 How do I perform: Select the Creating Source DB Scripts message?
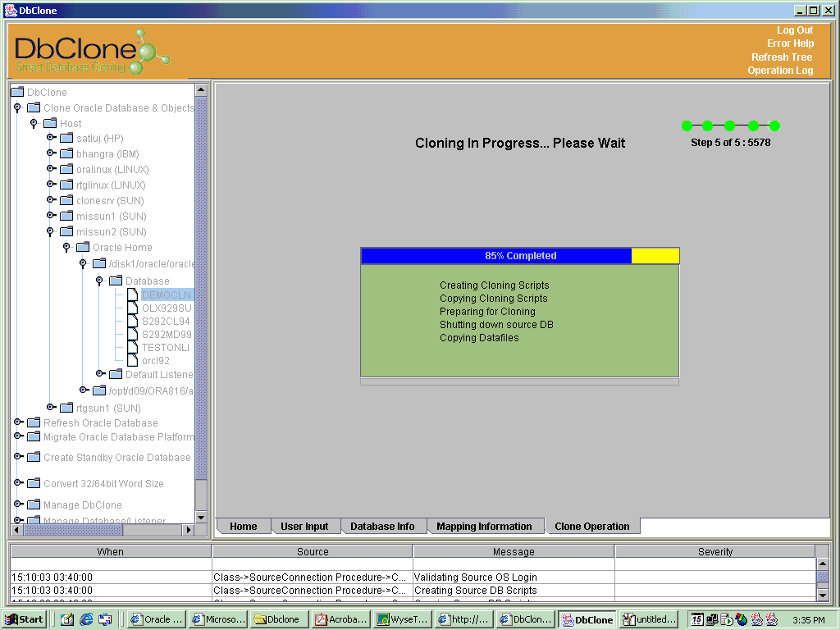[x=475, y=591]
